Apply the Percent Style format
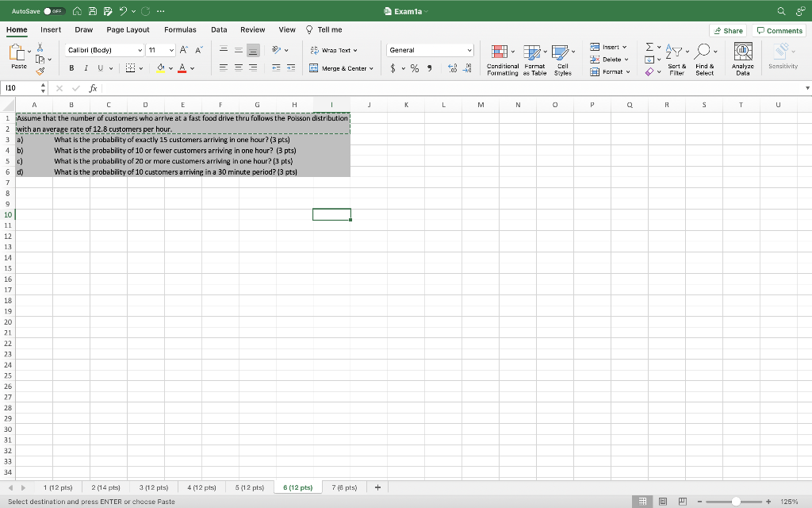 tap(413, 68)
